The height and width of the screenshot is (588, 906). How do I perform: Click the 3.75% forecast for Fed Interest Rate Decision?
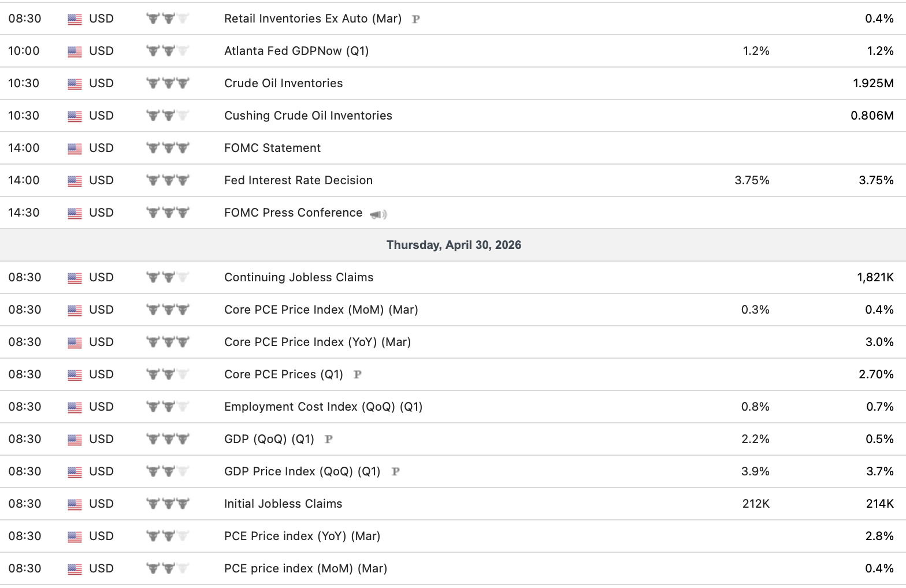[x=752, y=180]
